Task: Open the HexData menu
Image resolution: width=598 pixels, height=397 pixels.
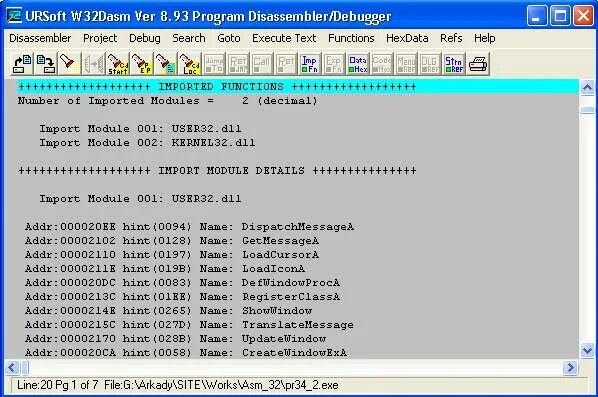Action: (407, 38)
